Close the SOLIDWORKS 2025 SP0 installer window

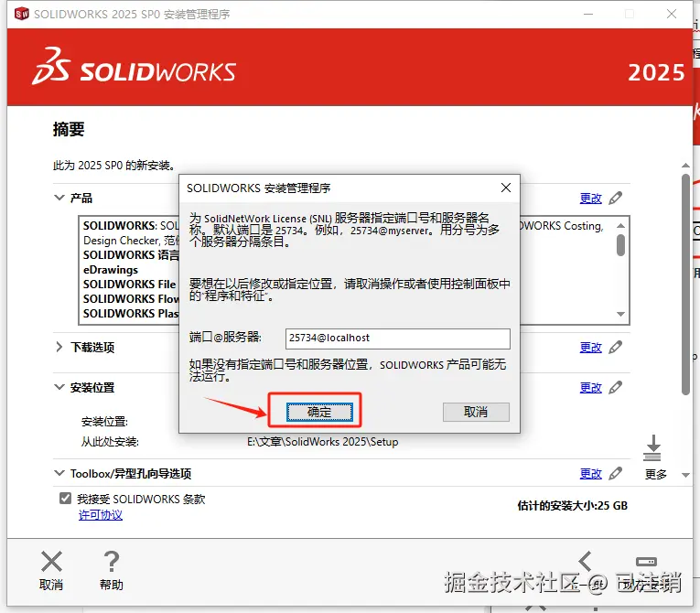point(672,14)
